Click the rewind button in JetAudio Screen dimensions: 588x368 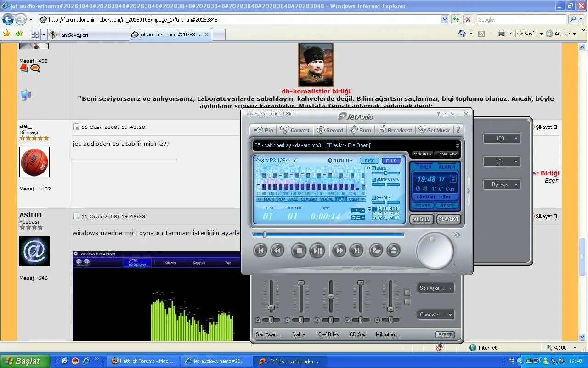pos(277,250)
